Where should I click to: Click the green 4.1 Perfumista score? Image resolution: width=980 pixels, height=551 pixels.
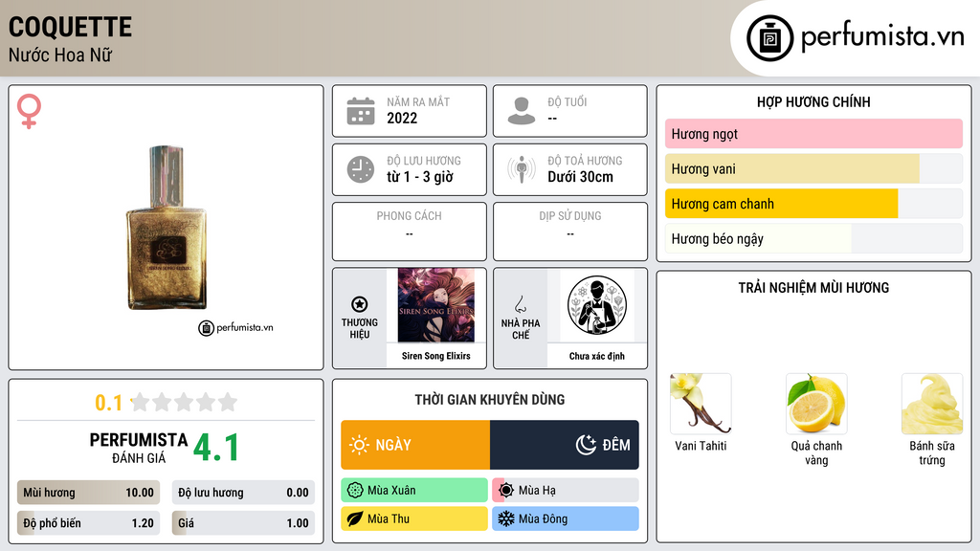click(x=216, y=448)
